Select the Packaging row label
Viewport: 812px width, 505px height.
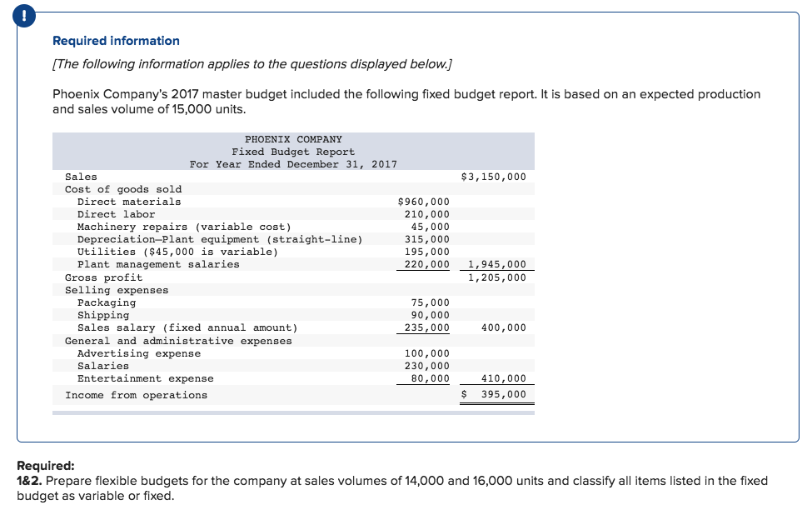pos(107,302)
